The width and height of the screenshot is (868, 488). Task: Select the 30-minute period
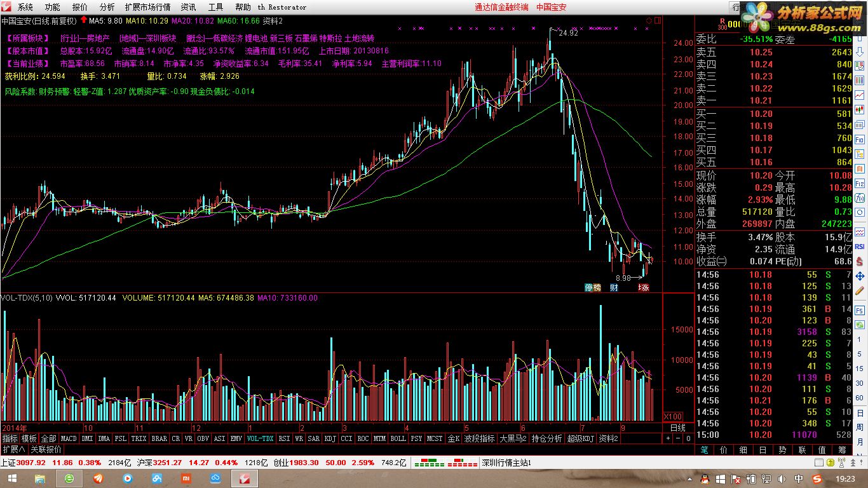point(859,383)
